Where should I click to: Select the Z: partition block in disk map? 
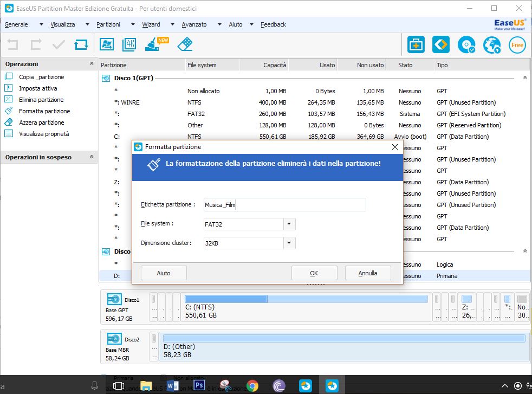[x=467, y=307]
